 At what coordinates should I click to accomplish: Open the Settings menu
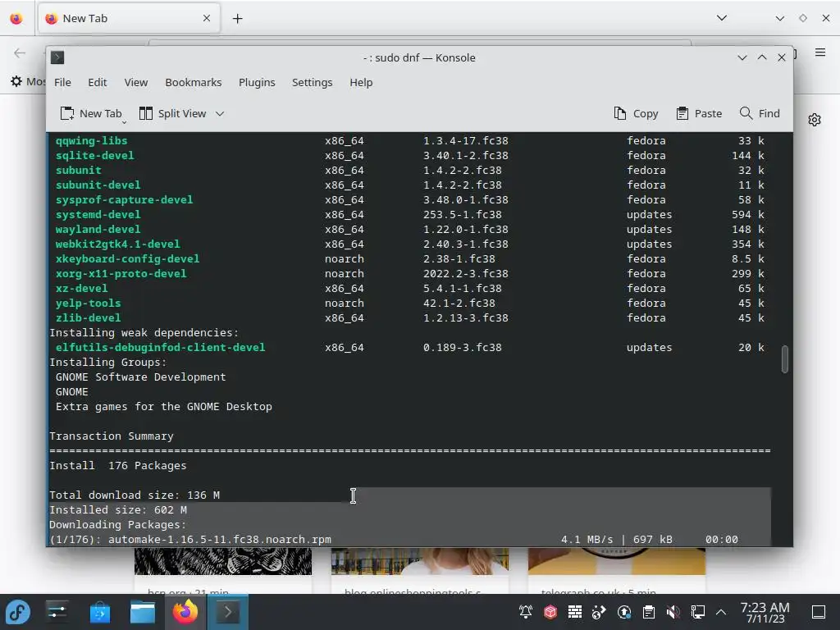pos(313,83)
